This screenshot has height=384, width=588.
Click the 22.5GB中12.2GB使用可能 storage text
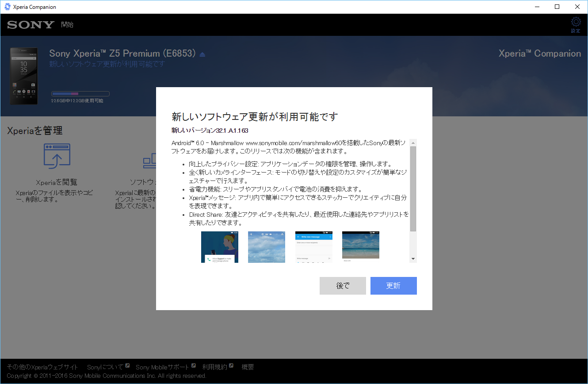77,101
